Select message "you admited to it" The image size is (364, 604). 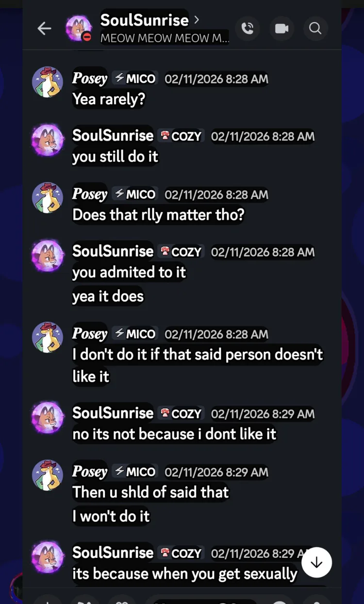point(129,272)
